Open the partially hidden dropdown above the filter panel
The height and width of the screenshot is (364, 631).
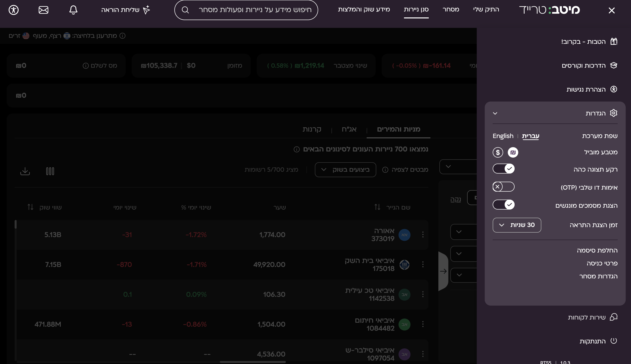458,167
